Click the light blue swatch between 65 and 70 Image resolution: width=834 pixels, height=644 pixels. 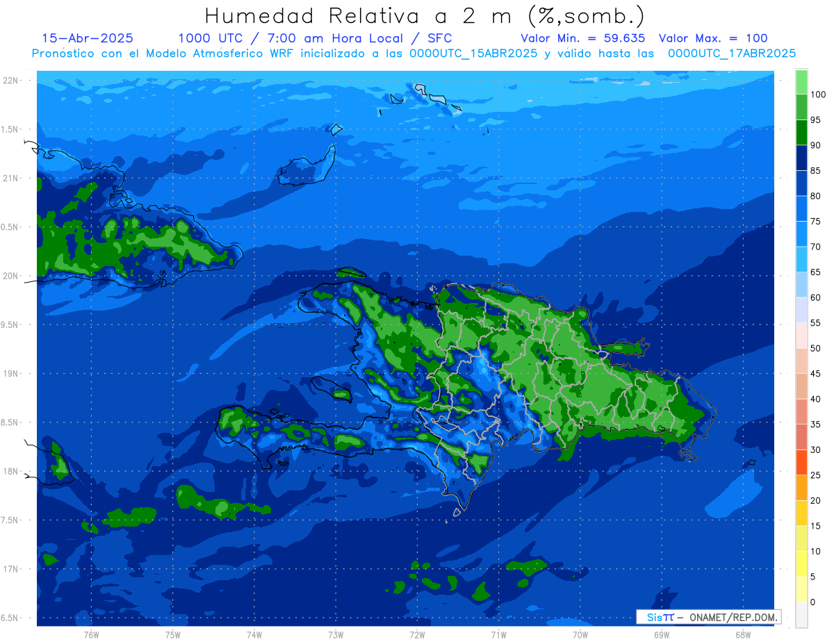coord(801,259)
